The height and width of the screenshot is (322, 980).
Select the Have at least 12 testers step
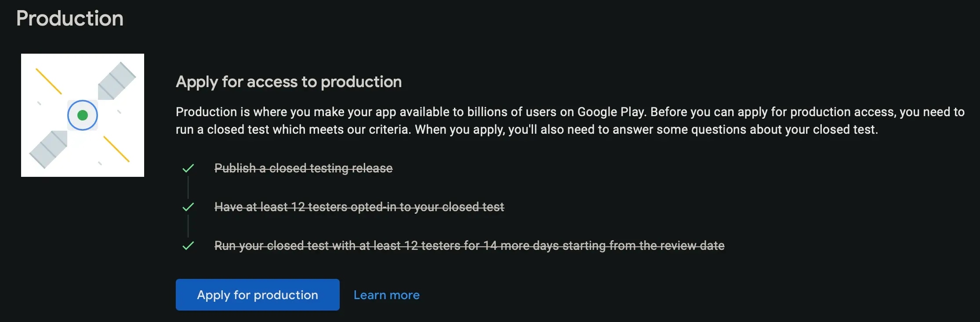359,207
